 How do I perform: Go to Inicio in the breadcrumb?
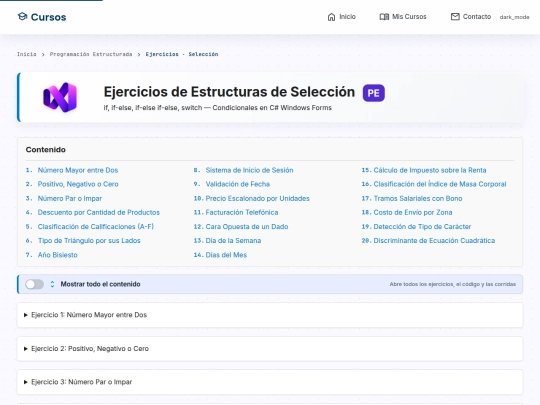[x=27, y=54]
